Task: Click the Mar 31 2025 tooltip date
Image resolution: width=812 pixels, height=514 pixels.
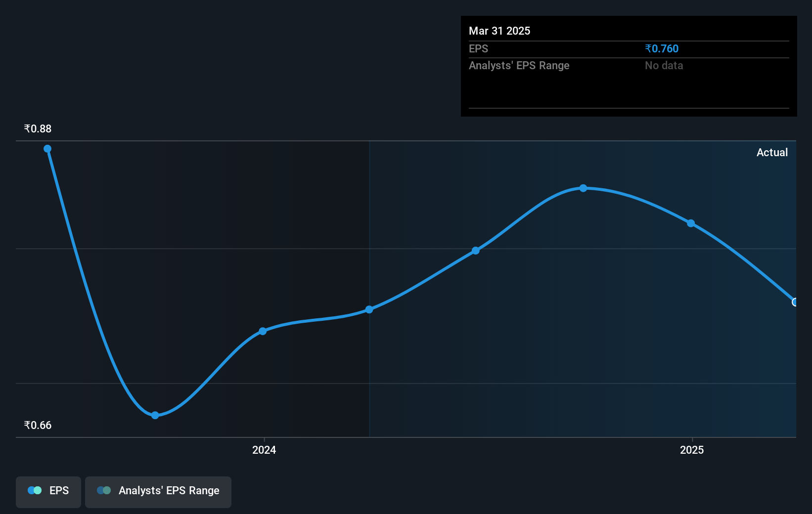Action: tap(499, 31)
